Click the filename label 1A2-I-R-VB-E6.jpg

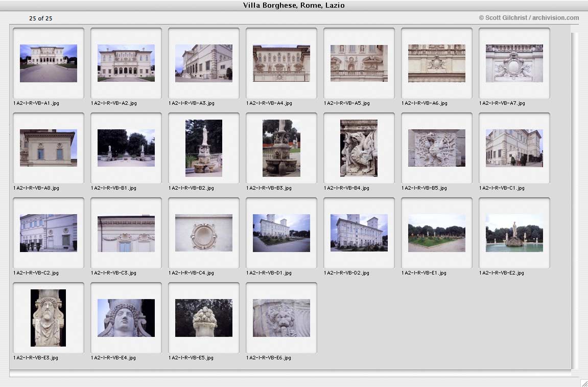click(269, 358)
